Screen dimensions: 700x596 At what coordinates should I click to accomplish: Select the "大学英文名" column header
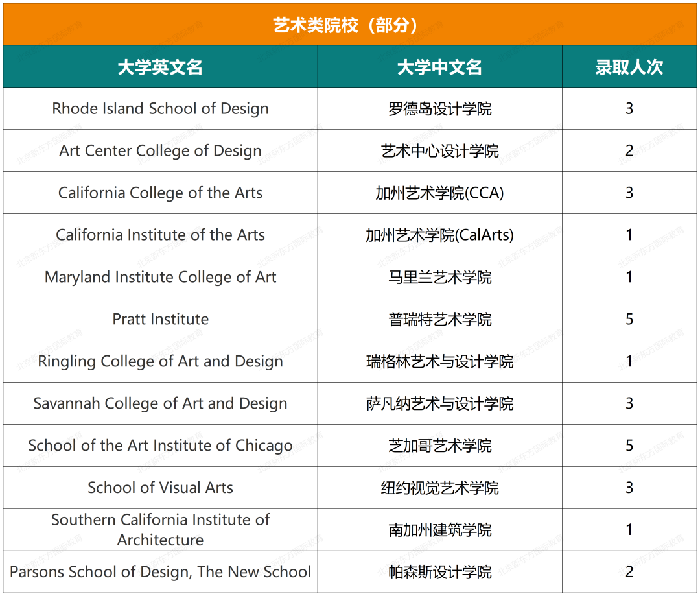(x=160, y=67)
